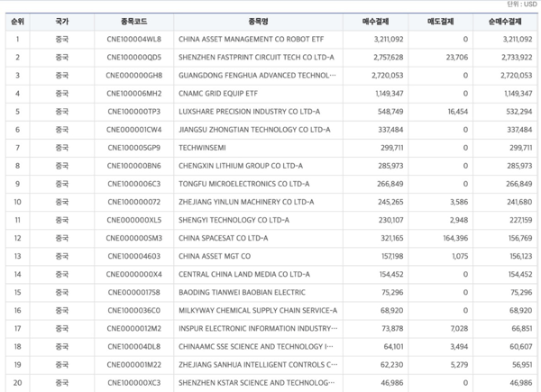Image resolution: width=541 pixels, height=392 pixels.
Task: Click the sell amount 16,454
Action: point(458,112)
